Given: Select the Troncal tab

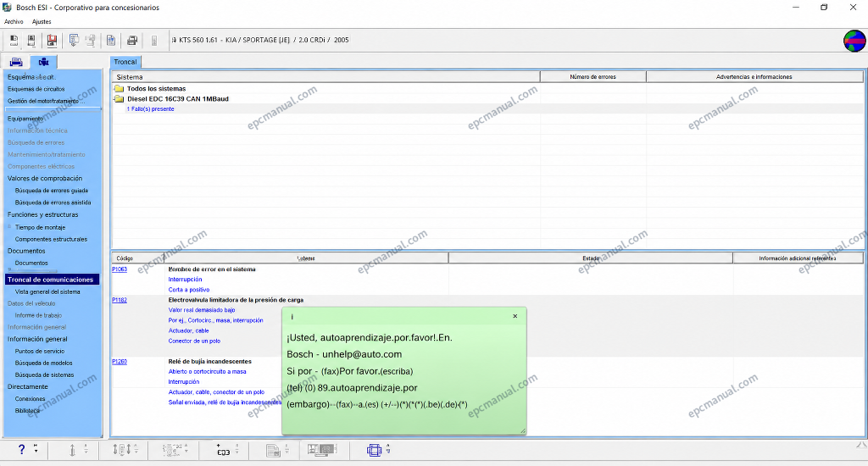Looking at the screenshot, I should 125,62.
